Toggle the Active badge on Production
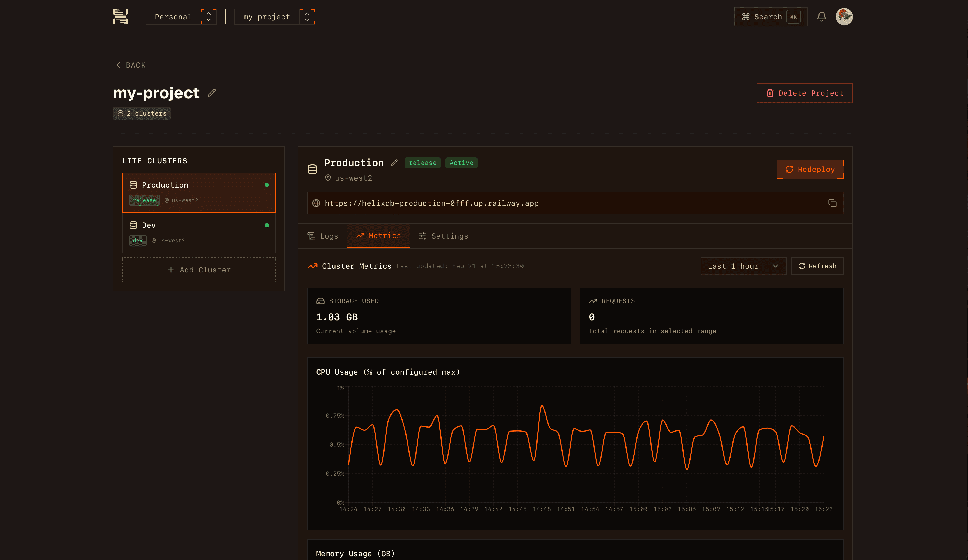Image resolution: width=968 pixels, height=560 pixels. tap(461, 163)
